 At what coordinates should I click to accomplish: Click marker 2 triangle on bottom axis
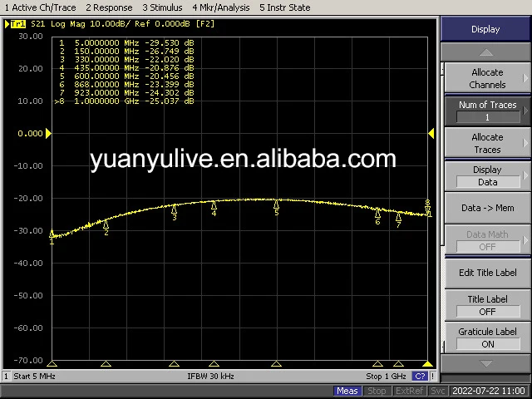pyautogui.click(x=106, y=364)
